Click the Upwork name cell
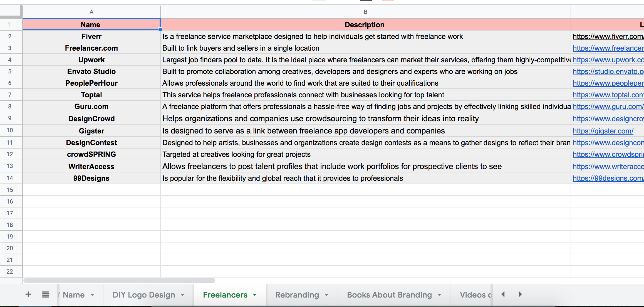This screenshot has height=307, width=644. pos(91,60)
